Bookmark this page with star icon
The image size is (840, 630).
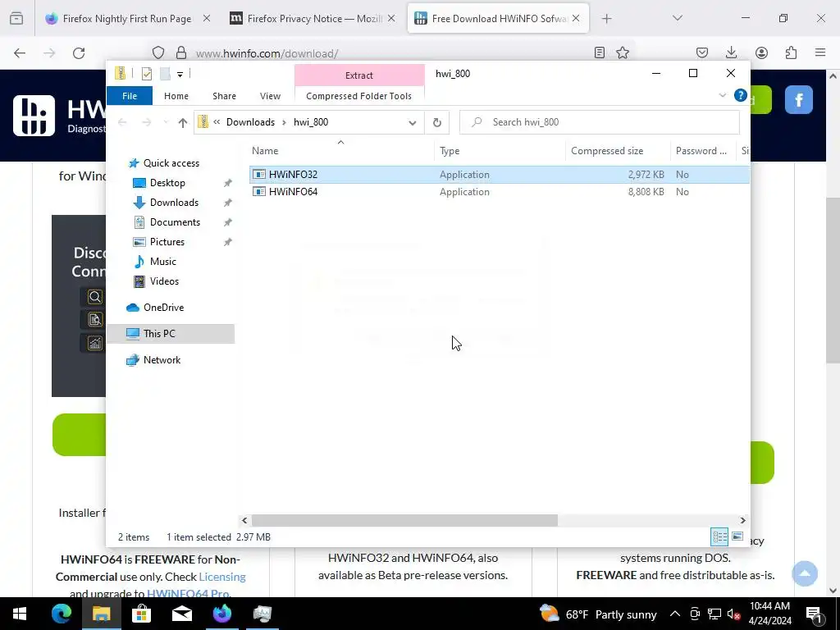(623, 52)
